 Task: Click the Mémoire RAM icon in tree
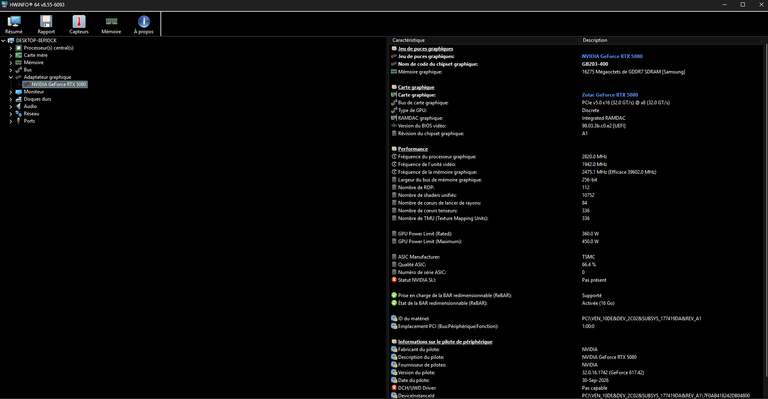click(19, 63)
